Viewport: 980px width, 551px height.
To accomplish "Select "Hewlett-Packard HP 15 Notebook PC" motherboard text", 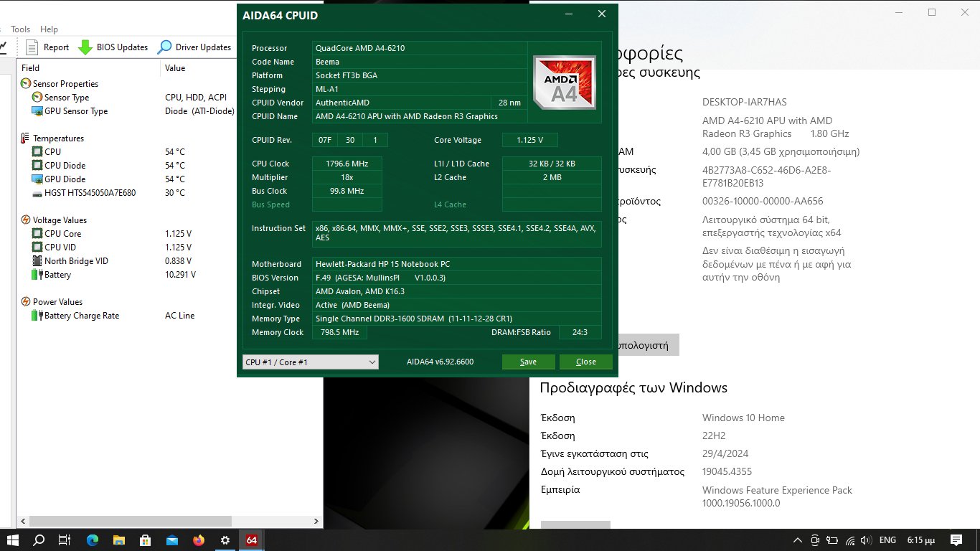I will pos(383,264).
